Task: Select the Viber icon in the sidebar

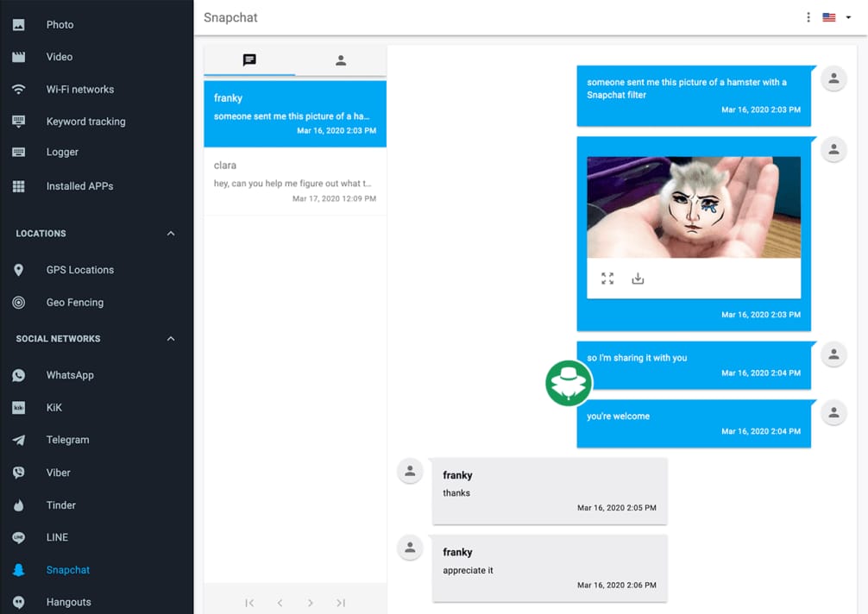Action: 18,472
